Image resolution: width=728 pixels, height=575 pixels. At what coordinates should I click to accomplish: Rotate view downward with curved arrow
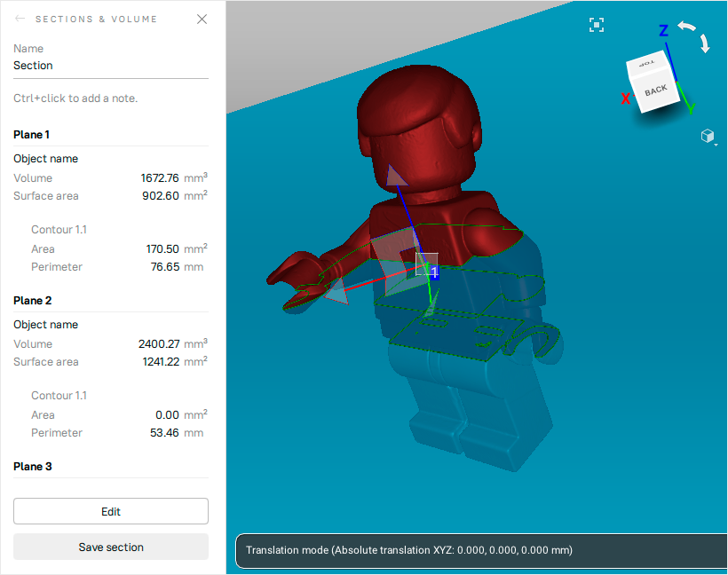pyautogui.click(x=705, y=43)
